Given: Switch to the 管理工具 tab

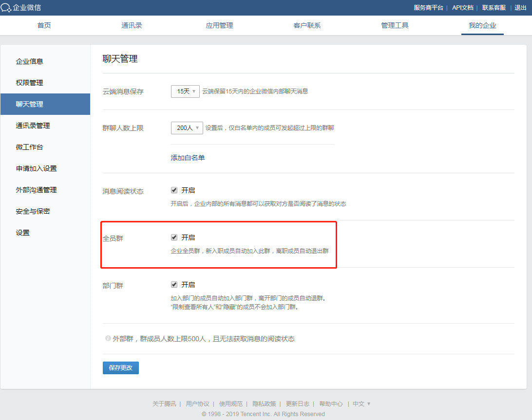Looking at the screenshot, I should pos(395,25).
